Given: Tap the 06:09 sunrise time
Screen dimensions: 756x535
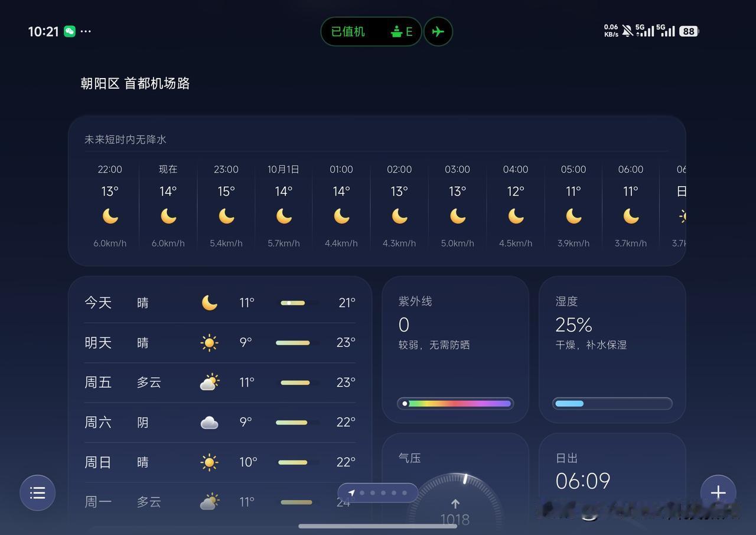Looking at the screenshot, I should (582, 481).
